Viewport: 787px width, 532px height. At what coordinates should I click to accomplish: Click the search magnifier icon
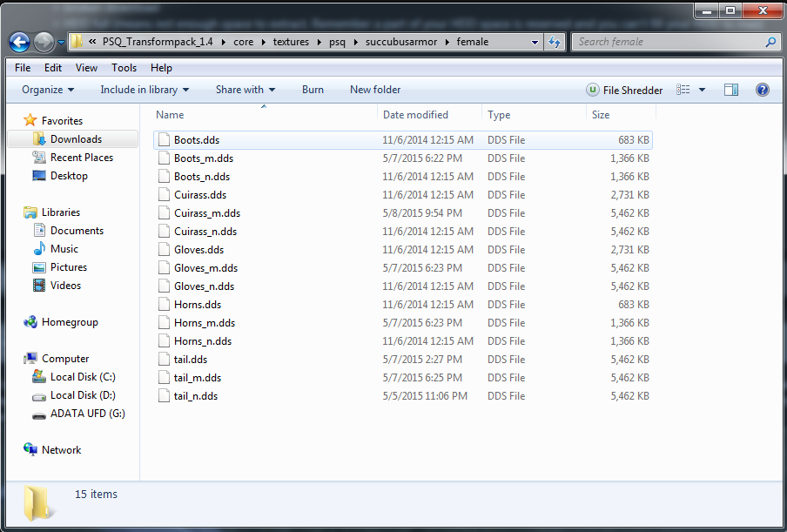point(770,42)
